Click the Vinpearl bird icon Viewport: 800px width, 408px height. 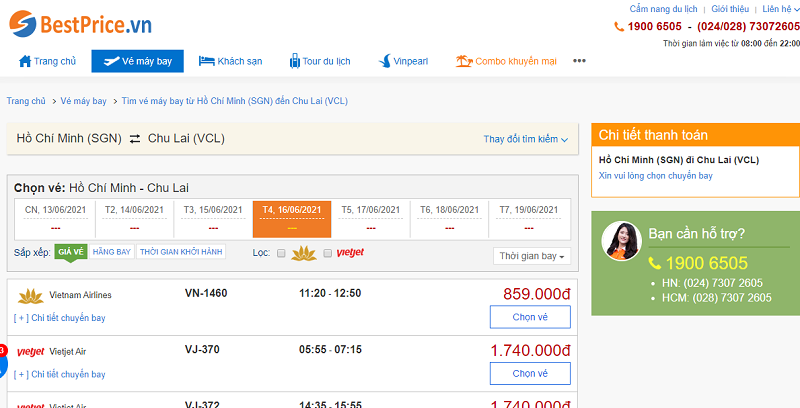tap(385, 61)
